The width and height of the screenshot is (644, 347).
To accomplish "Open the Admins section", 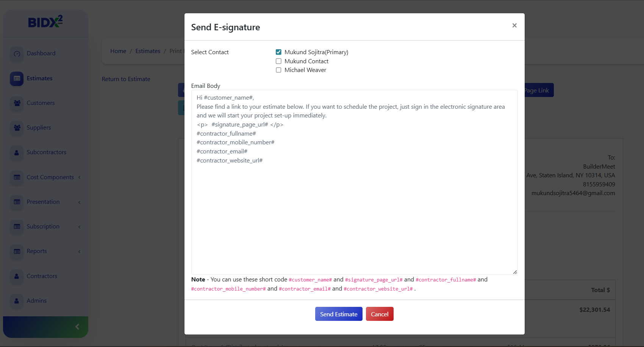I will pyautogui.click(x=36, y=300).
